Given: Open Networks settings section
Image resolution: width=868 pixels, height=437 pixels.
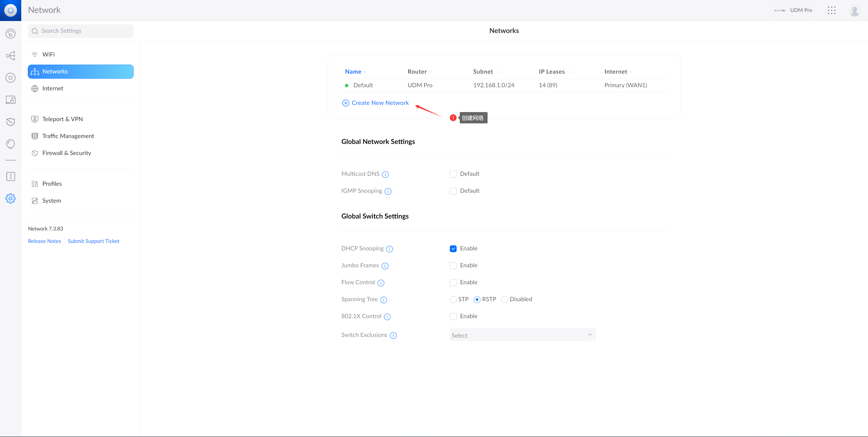Looking at the screenshot, I should pos(80,71).
